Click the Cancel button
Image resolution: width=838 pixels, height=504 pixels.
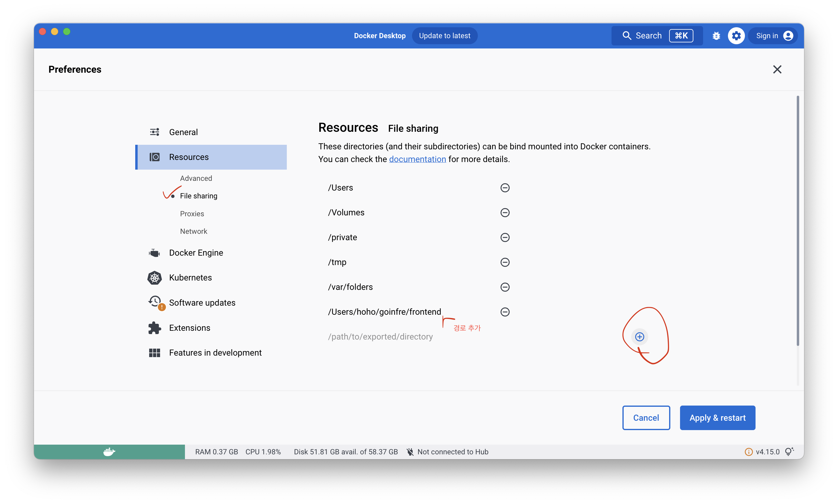(646, 418)
